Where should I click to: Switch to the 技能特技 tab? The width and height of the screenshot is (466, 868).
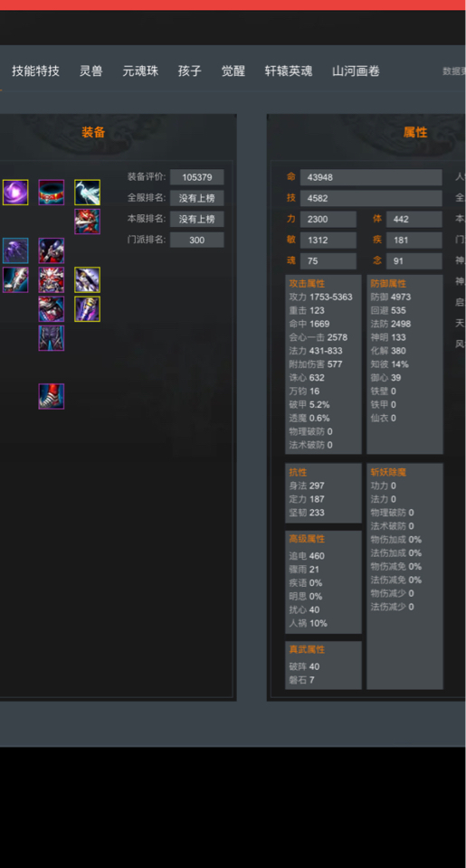[35, 71]
